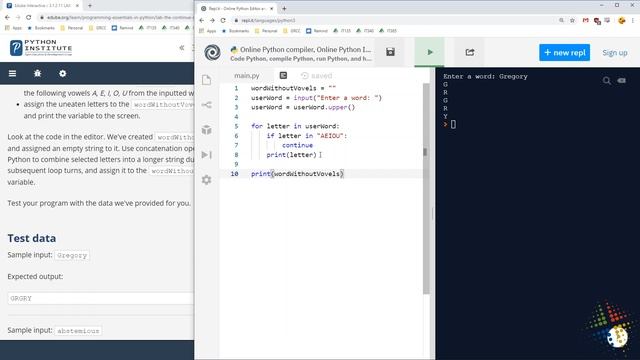The image size is (640, 360).
Task: Click the Edube window address bar
Action: pos(116,18)
